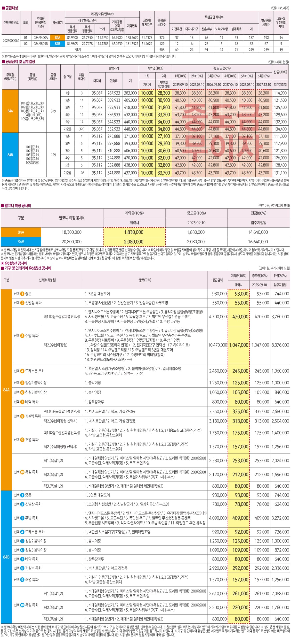Click the '생애최초' column header
This screenshot has height=644, width=291.
[236, 29]
